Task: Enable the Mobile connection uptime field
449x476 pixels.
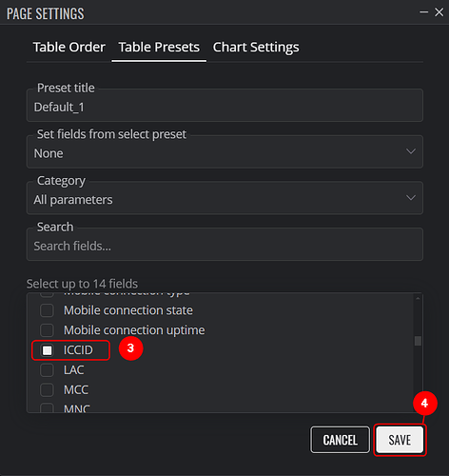Action: [x=47, y=330]
